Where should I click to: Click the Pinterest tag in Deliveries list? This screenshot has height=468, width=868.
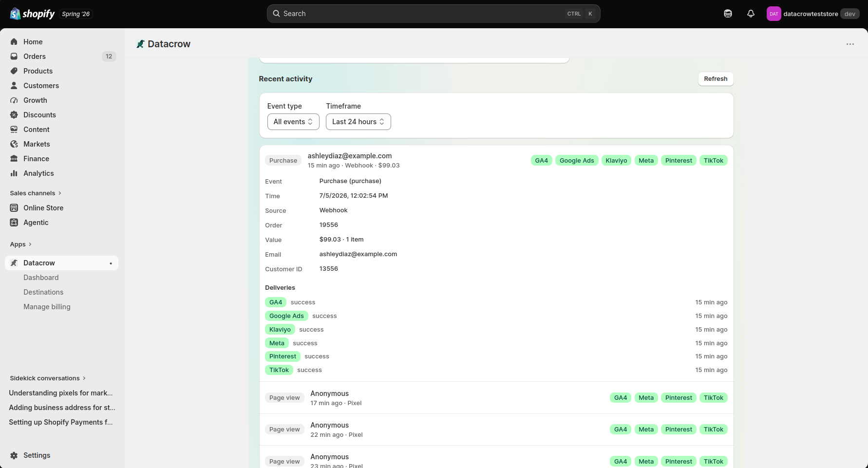283,356
